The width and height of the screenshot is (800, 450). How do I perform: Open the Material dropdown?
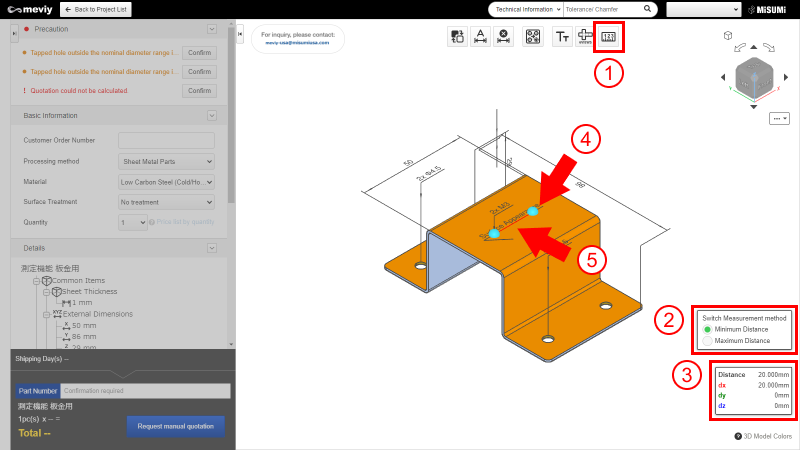pos(166,182)
